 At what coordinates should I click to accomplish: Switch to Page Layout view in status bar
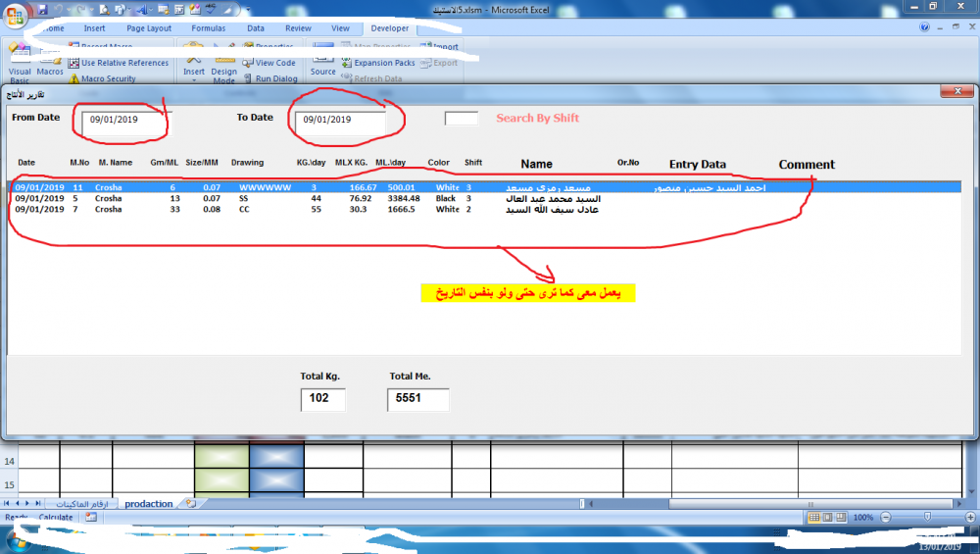(827, 518)
